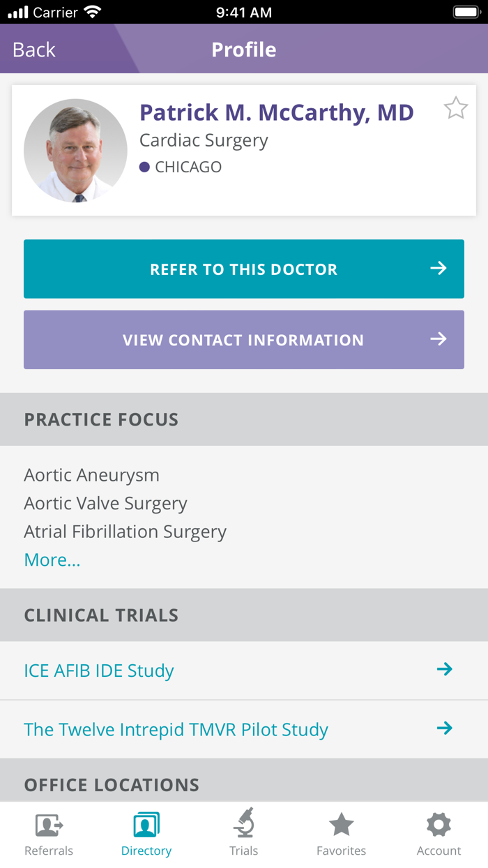This screenshot has height=868, width=488.
Task: Select the Directory tab icon
Action: coord(146,825)
